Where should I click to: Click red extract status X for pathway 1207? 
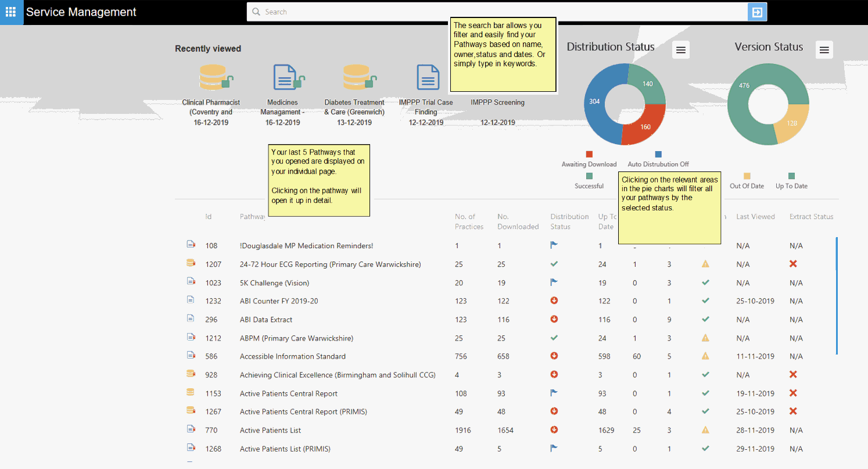(793, 264)
